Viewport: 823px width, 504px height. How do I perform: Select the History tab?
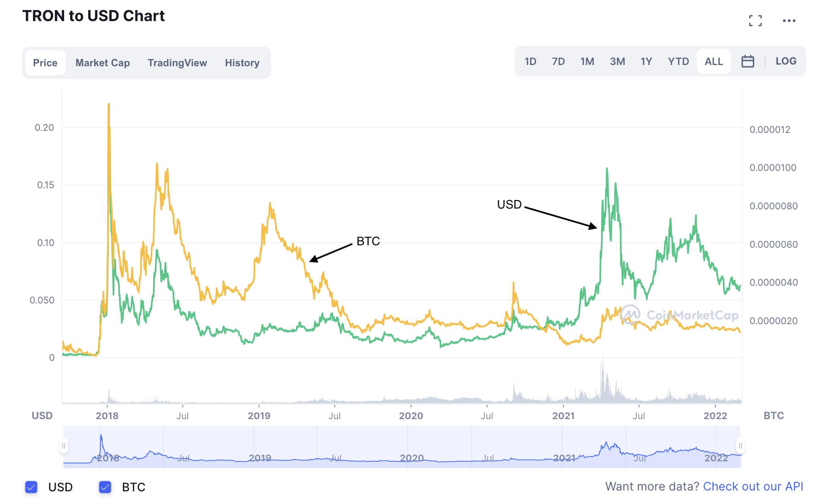pyautogui.click(x=242, y=63)
